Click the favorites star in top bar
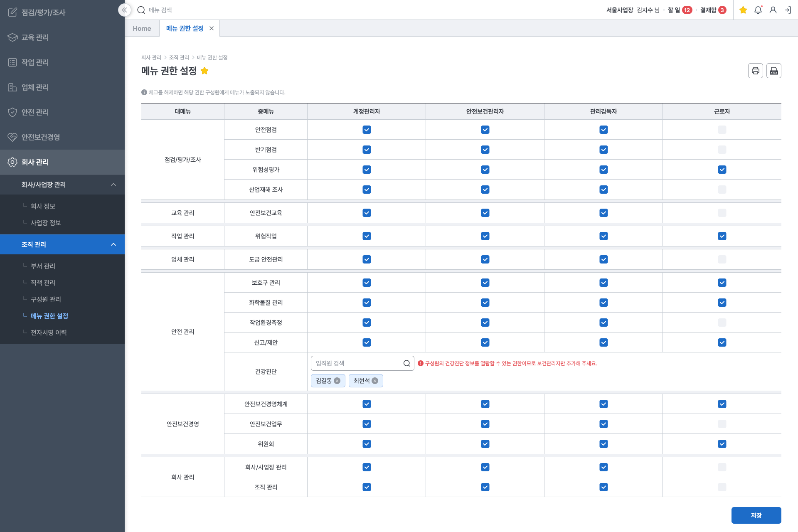This screenshot has width=798, height=532. (x=743, y=10)
